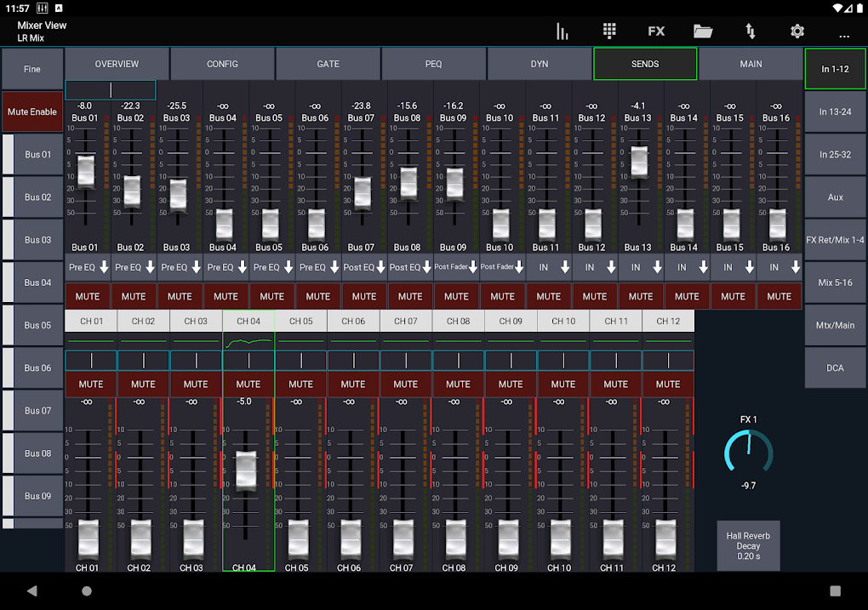
Task: Open the channel grid keypad icon
Action: tap(609, 31)
